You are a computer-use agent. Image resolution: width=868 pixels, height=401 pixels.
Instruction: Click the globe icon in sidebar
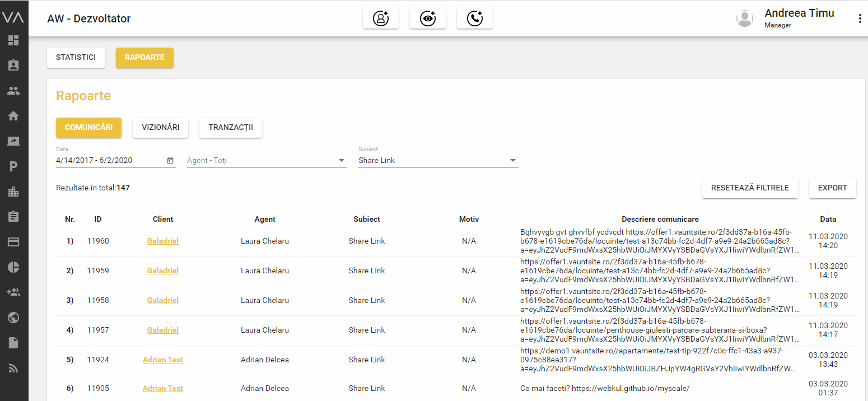tap(13, 318)
